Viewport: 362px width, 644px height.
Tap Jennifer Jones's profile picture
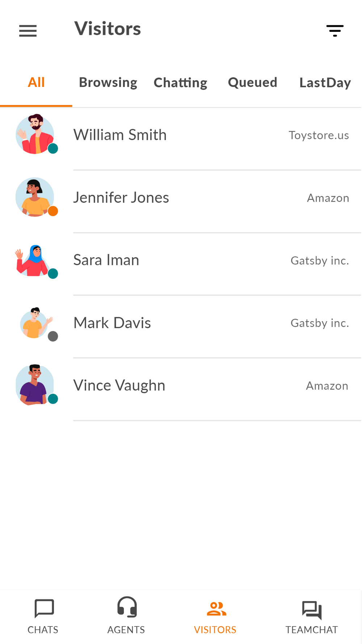point(35,197)
